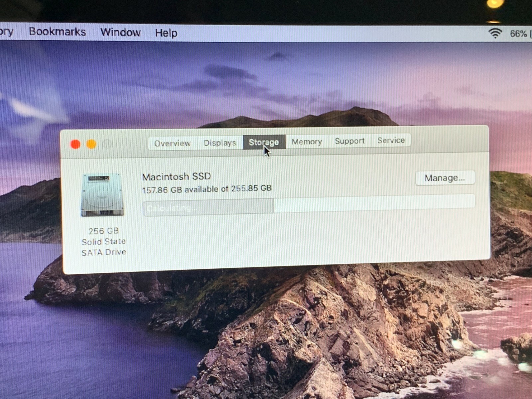The height and width of the screenshot is (399, 532).
Task: Open the Window menu
Action: [121, 32]
